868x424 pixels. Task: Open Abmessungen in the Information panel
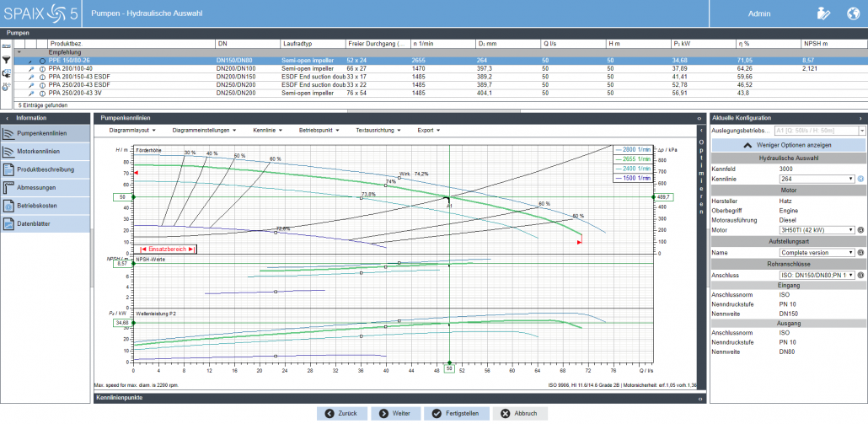(45, 188)
